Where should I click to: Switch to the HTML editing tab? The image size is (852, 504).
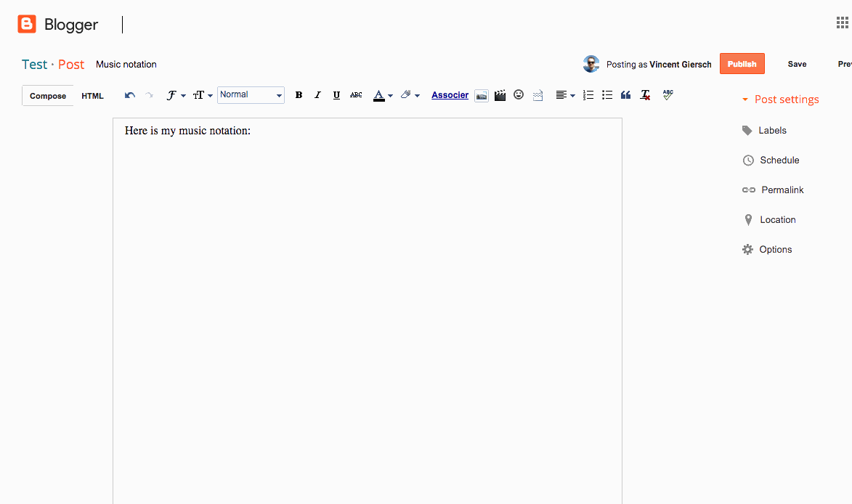coord(92,95)
